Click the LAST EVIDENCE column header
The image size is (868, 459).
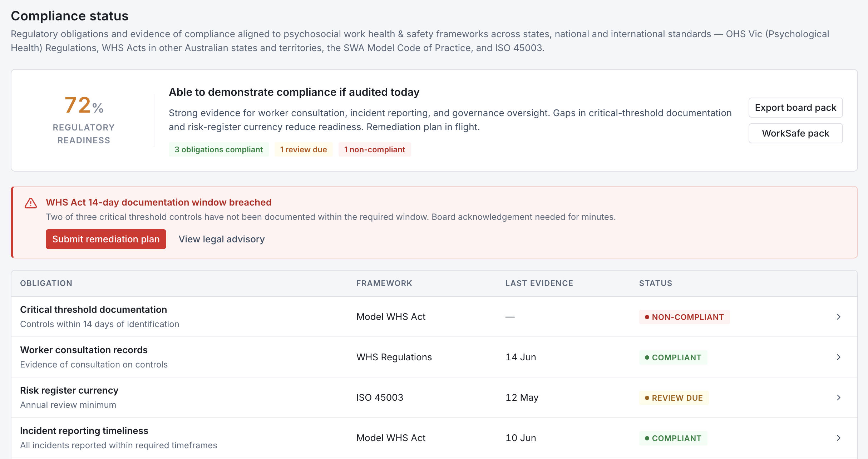(x=539, y=283)
